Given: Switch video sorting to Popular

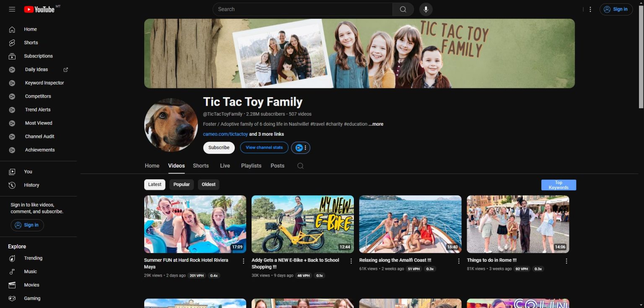Looking at the screenshot, I should point(181,184).
